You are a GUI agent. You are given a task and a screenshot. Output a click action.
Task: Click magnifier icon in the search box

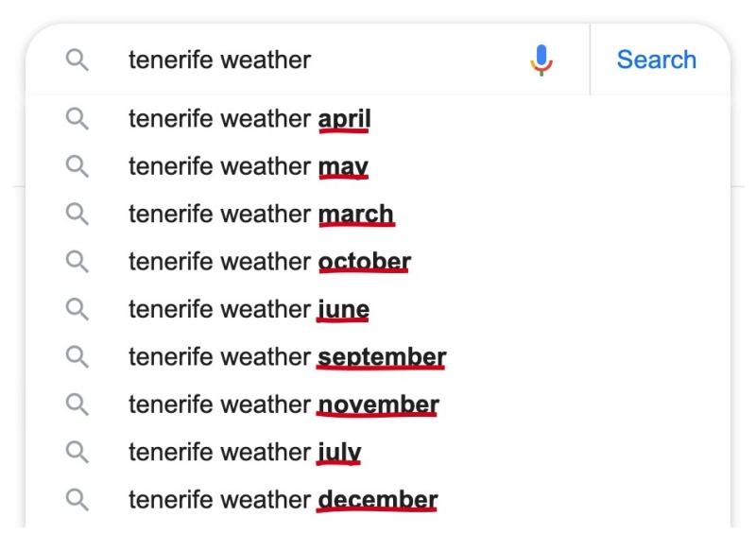(77, 60)
